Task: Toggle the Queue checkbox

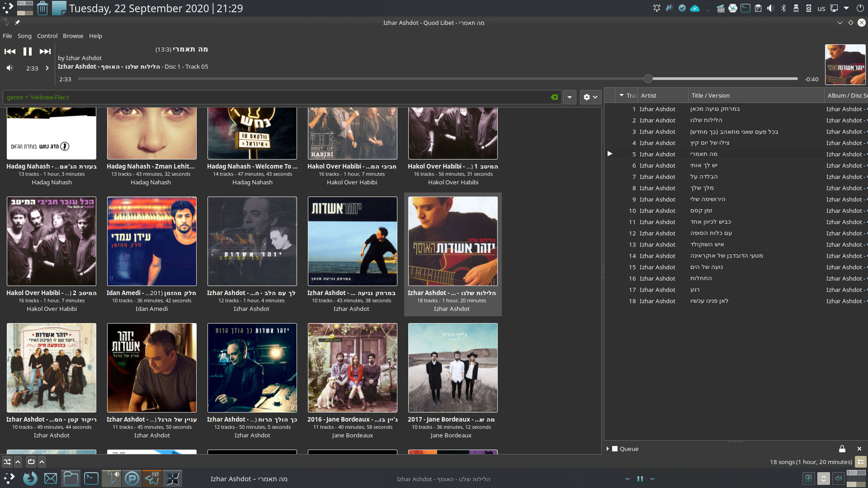Action: pos(615,449)
